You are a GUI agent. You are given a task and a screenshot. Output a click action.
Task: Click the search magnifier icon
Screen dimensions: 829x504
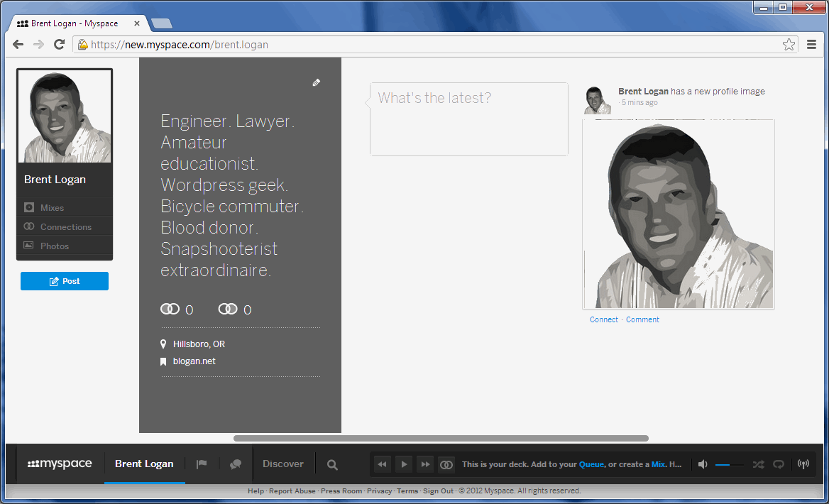click(x=332, y=464)
